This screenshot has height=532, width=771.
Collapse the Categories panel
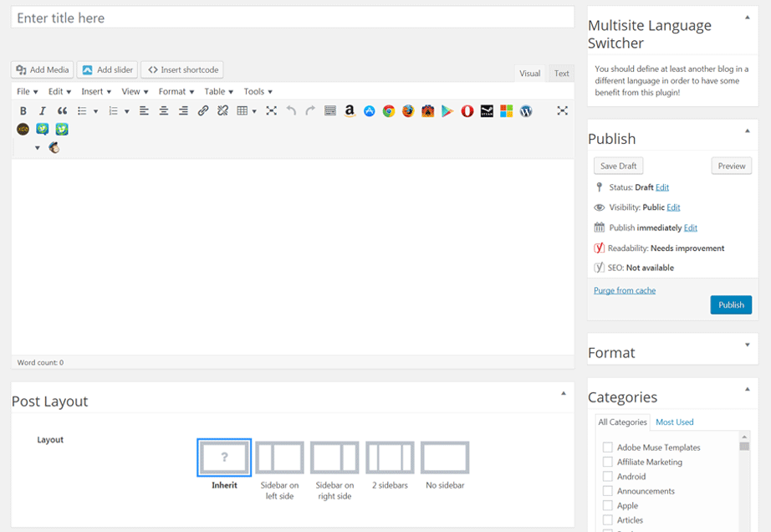coord(748,390)
